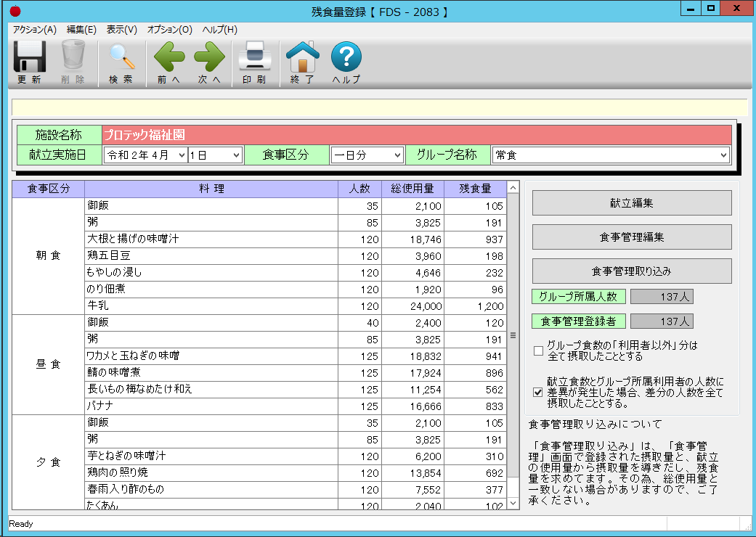Click the 食事管理取り込み button
756x537 pixels.
point(632,271)
